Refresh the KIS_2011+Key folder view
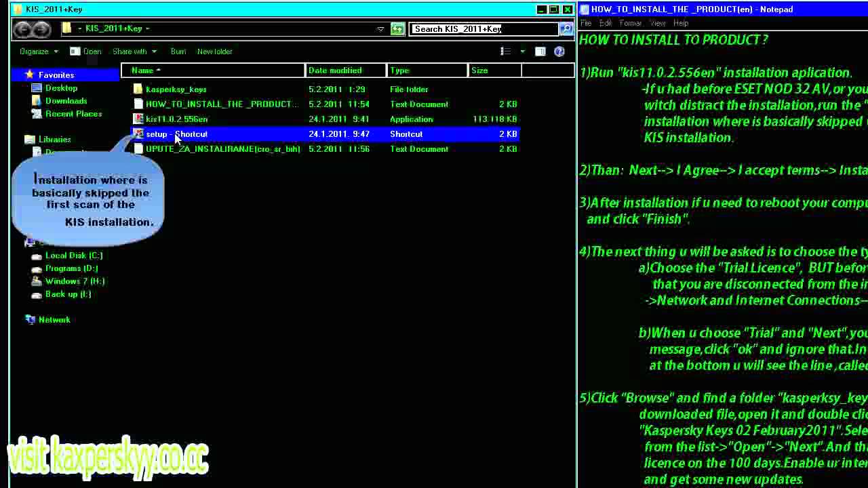868x488 pixels. 397,28
